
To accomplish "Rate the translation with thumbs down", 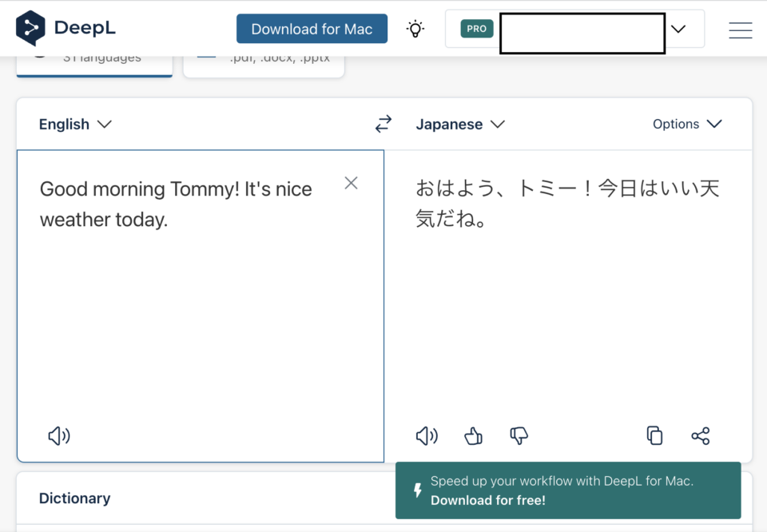I will click(x=519, y=436).
